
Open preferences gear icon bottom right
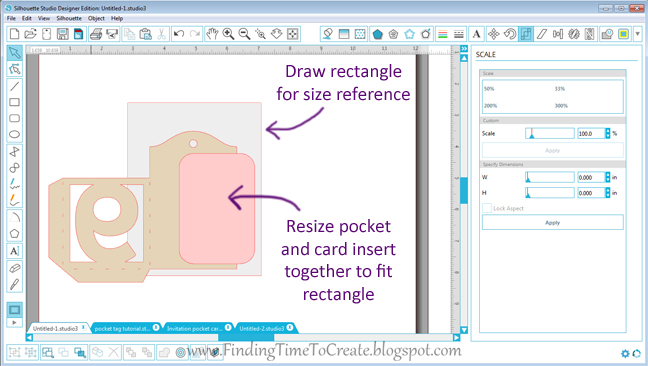click(x=625, y=354)
